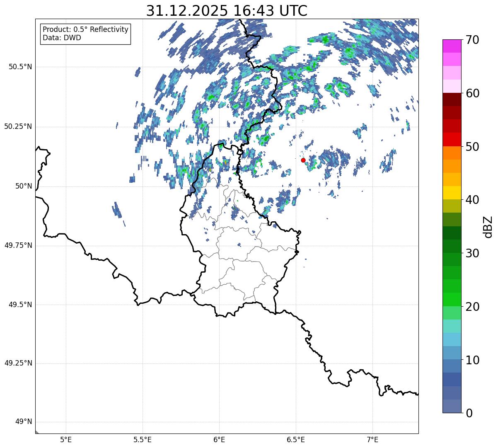Click the 49.5°N latitude label
Image resolution: width=498 pixels, height=448 pixels.
click(20, 305)
